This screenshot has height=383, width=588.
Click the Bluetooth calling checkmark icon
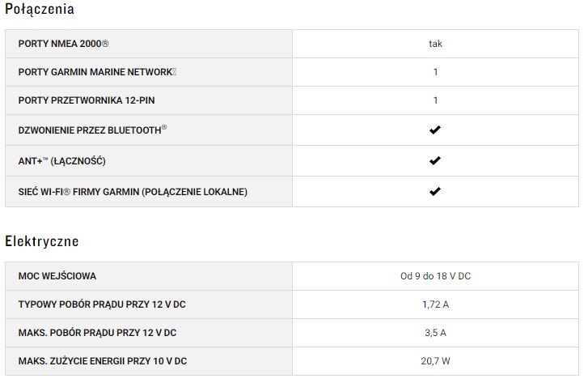pos(435,130)
